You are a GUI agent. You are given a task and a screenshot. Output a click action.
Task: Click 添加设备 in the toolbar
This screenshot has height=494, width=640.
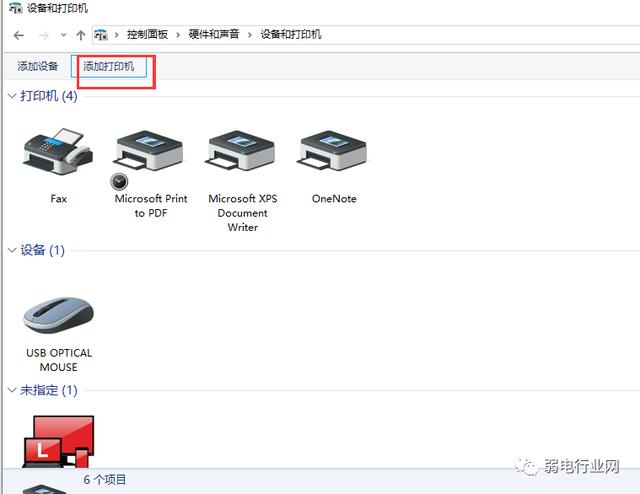click(38, 67)
